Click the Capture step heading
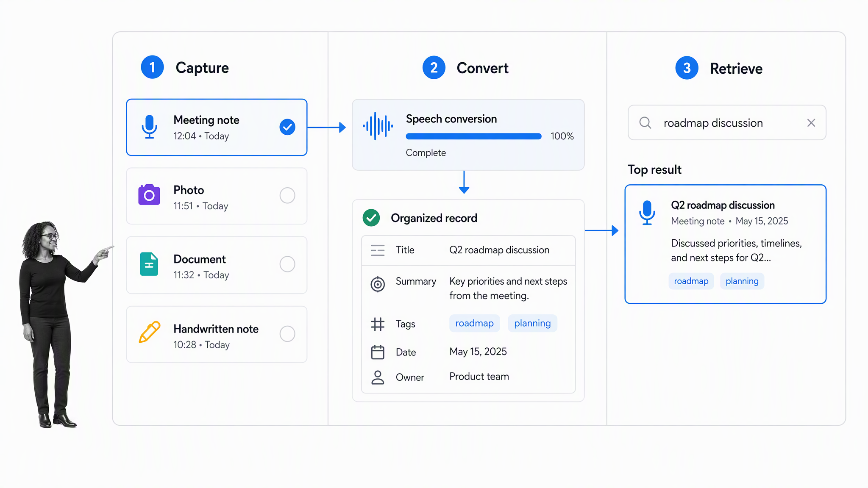The image size is (868, 488). [202, 68]
